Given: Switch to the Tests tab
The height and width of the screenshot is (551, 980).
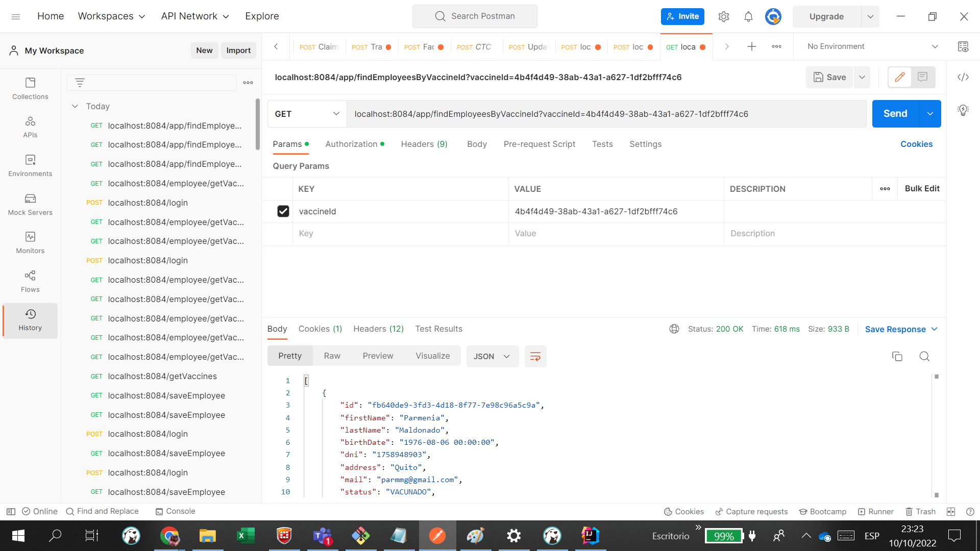Looking at the screenshot, I should pyautogui.click(x=602, y=144).
